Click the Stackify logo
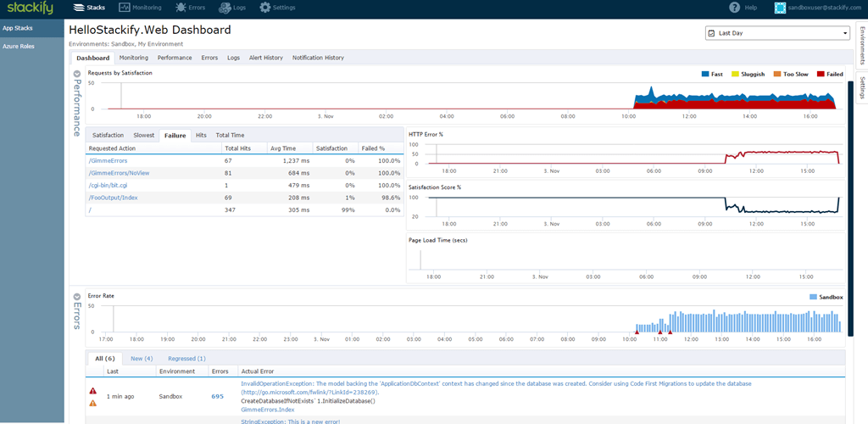This screenshot has width=868, height=424. [x=30, y=8]
